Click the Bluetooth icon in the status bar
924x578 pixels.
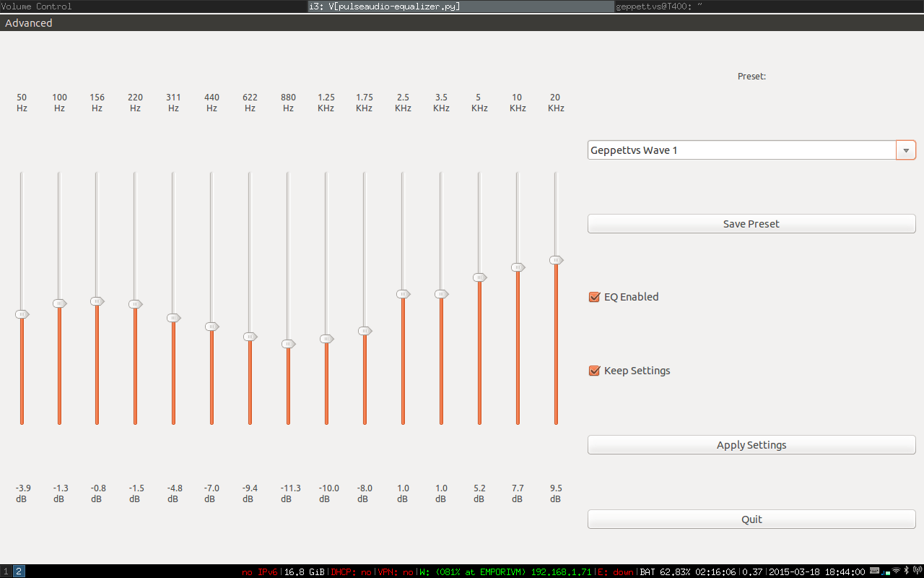click(x=906, y=571)
